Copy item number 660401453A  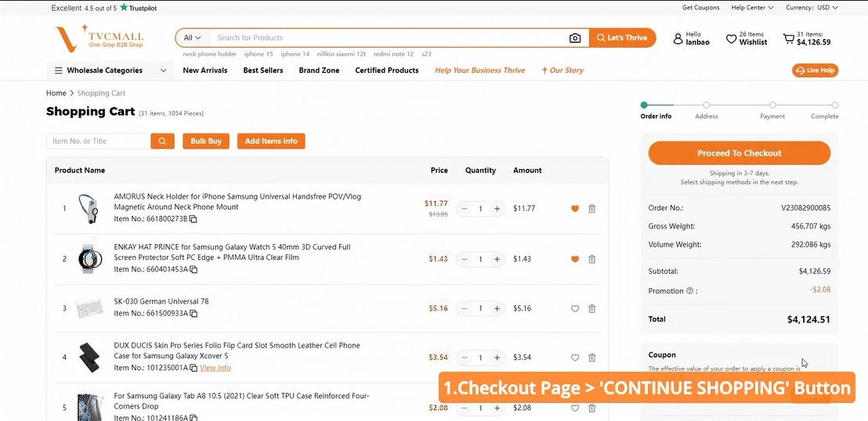pos(193,269)
